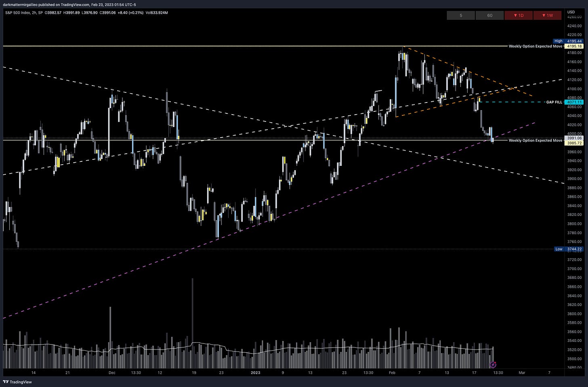Viewport: 588px width, 387px height.
Task: Click the 3900.00 price axis label
Action: coord(574,179)
